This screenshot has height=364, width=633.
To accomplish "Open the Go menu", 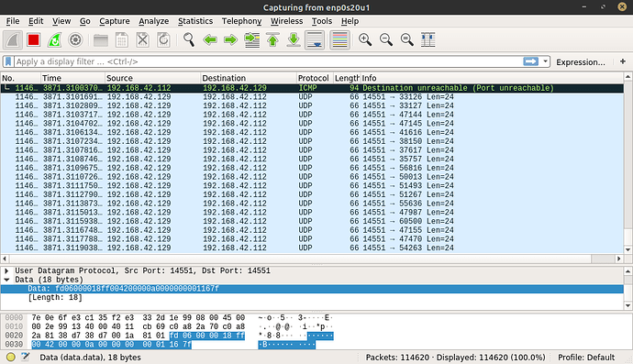I will [x=84, y=21].
